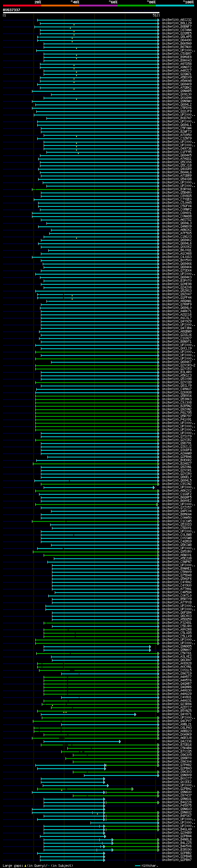Open the UniRef100_O64490 hit
This screenshot has width=197, height=868.
pyautogui.click(x=177, y=40)
